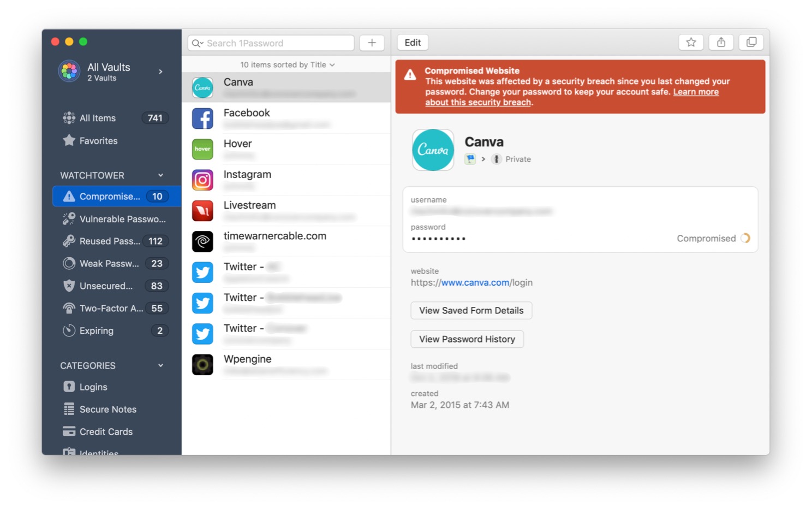
Task: Click the Canva logo in item list
Action: click(x=202, y=87)
